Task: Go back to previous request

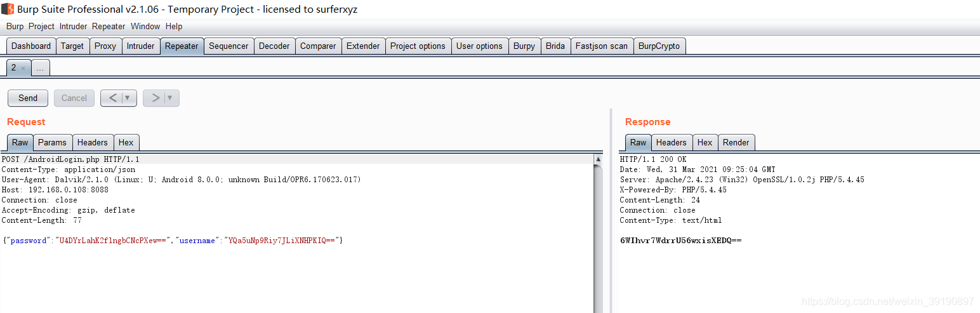Action: pyautogui.click(x=112, y=98)
